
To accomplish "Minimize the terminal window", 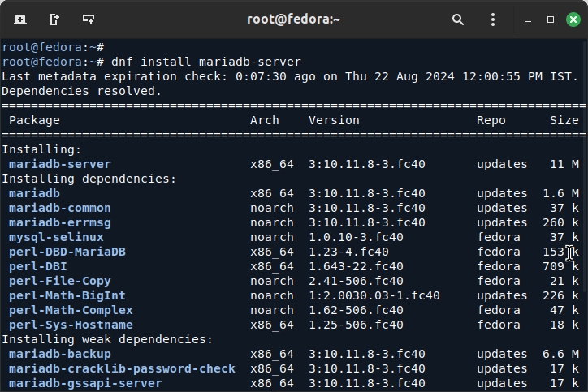I will [x=528, y=19].
